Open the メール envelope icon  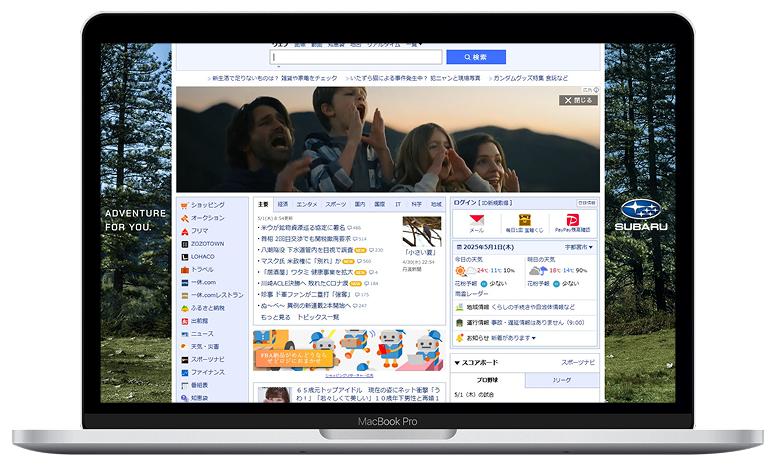[x=476, y=219]
